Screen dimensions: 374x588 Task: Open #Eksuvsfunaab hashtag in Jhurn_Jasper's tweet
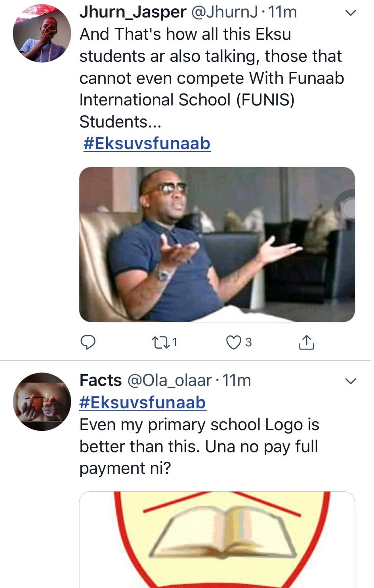[147, 143]
